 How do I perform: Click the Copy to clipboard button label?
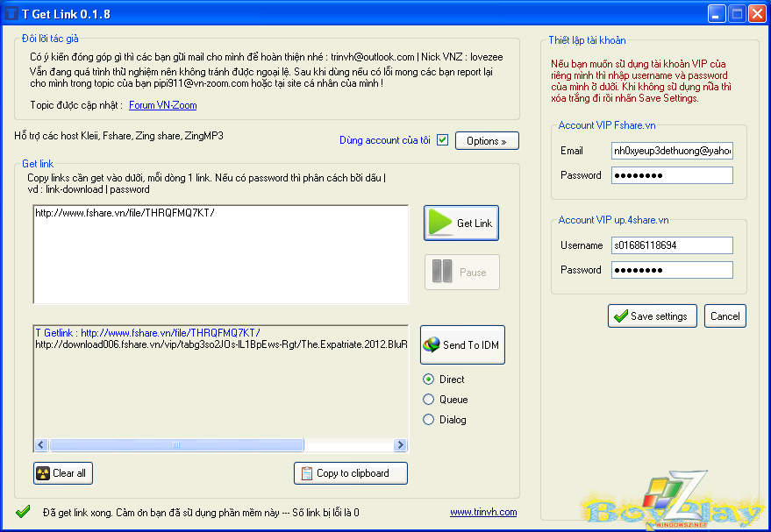tap(353, 473)
